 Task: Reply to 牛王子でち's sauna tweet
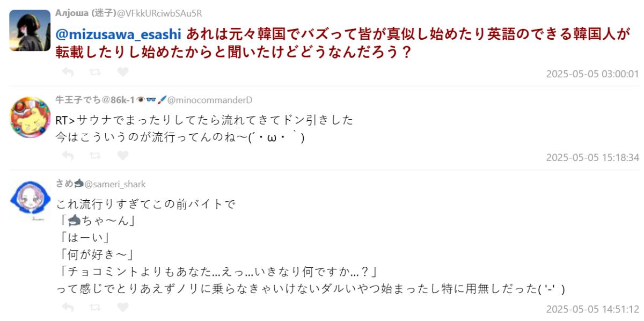point(68,156)
